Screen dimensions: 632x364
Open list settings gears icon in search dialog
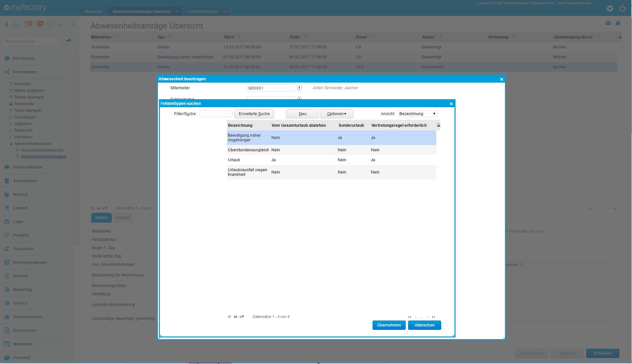(x=242, y=317)
